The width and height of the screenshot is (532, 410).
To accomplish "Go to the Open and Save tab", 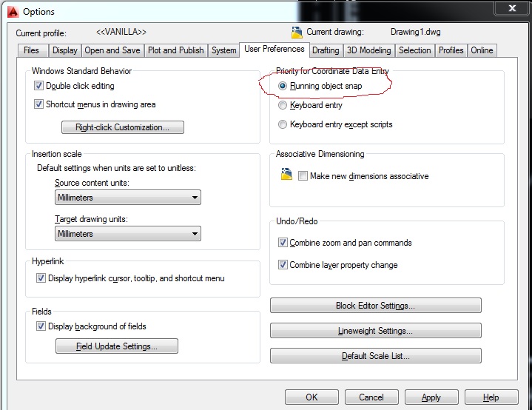I will point(112,50).
